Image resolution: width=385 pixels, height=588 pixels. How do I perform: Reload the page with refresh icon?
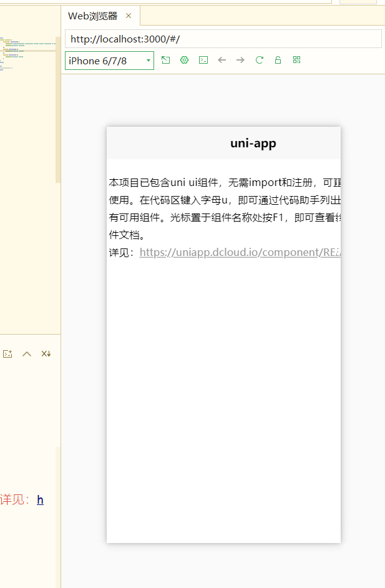[x=260, y=60]
